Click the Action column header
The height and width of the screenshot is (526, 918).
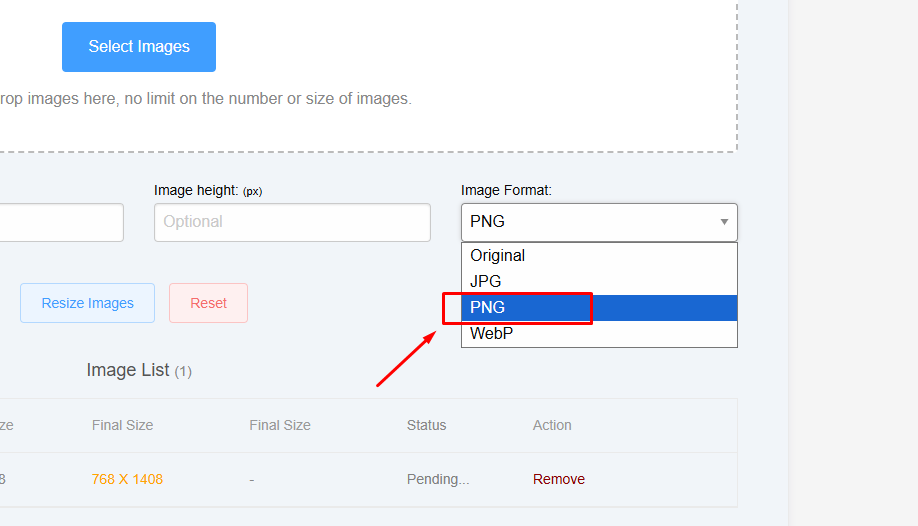click(x=552, y=425)
